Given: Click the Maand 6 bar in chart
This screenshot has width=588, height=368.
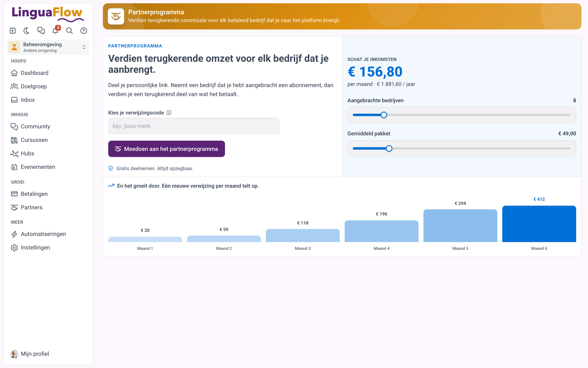Looking at the screenshot, I should pos(539,224).
